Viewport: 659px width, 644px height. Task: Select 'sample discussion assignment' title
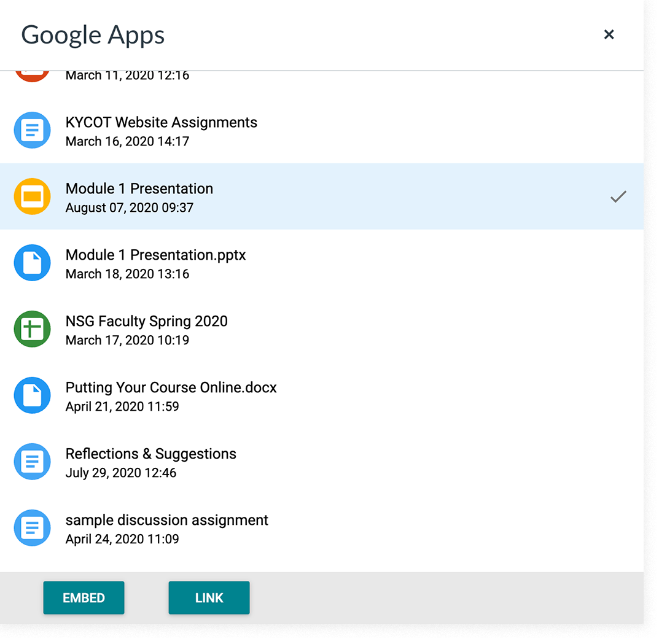pos(167,520)
